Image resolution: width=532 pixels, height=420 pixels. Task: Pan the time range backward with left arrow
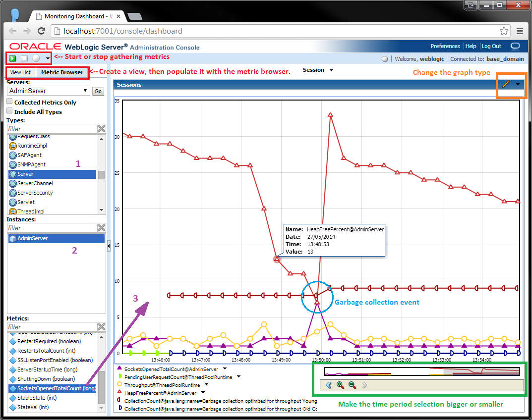tap(328, 385)
